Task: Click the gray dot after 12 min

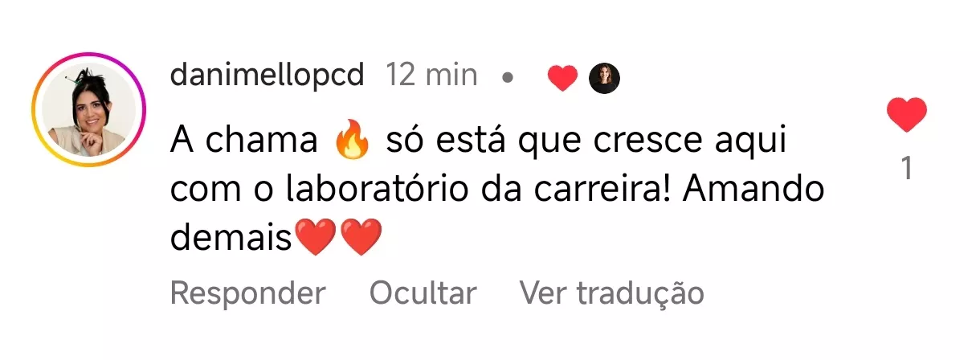Action: 508,79
